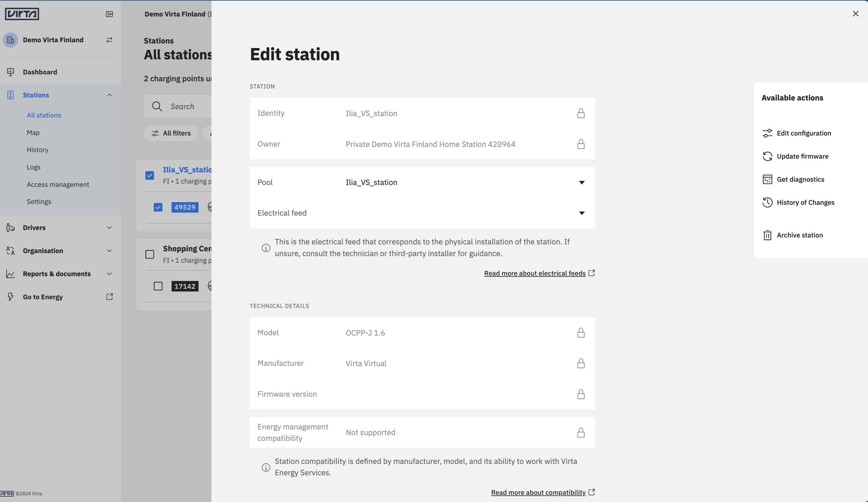
Task: Collapse the sidebar panel icon
Action: (109, 14)
